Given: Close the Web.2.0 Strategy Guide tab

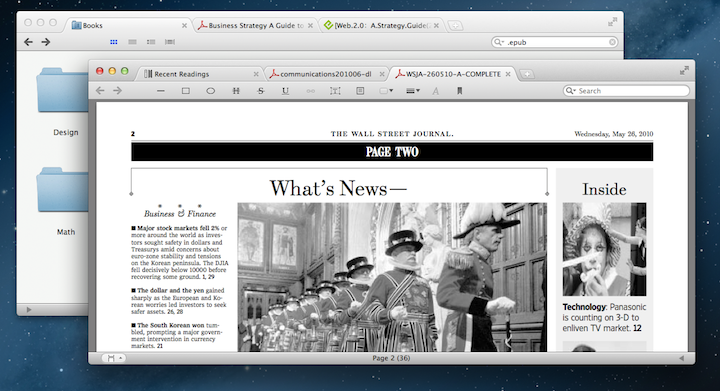Looking at the screenshot, I should (x=436, y=26).
